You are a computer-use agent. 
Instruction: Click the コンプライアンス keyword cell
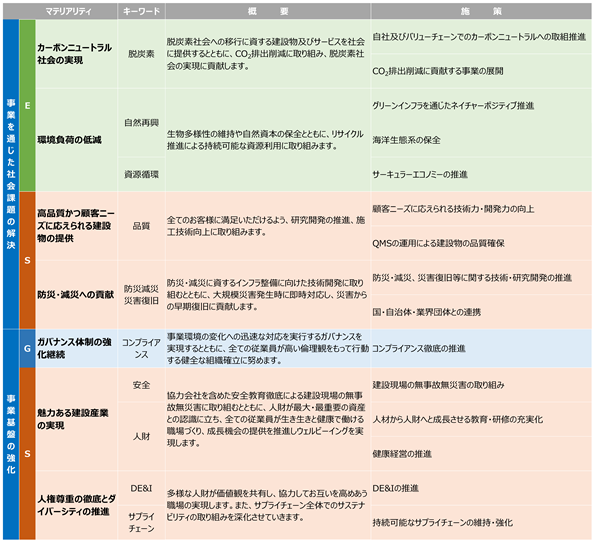tap(141, 348)
